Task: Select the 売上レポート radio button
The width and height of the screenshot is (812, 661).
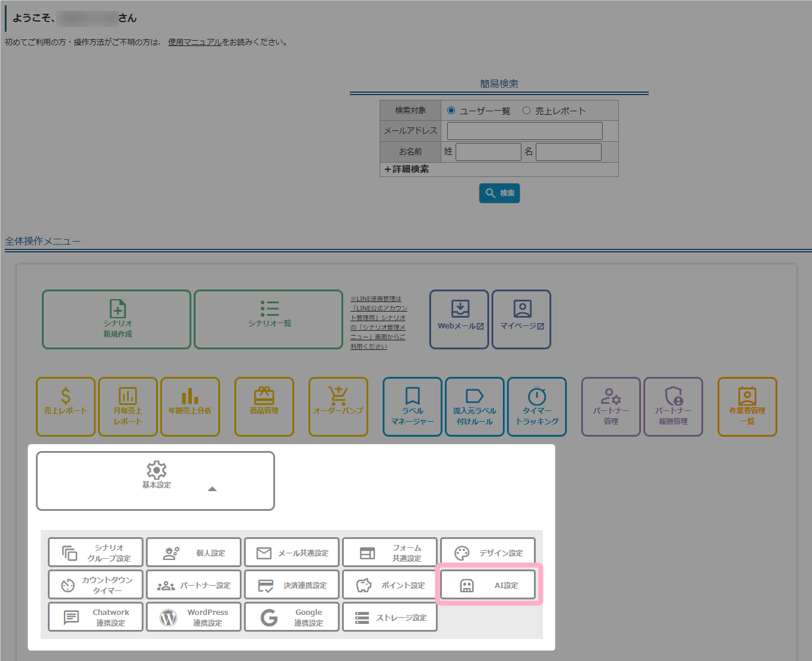Action: point(526,111)
